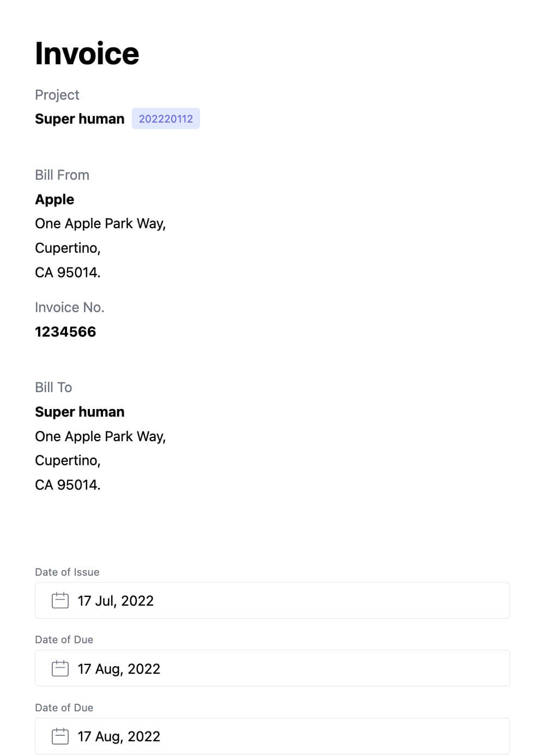Click the last Date of Due label
The width and height of the screenshot is (545, 756).
click(x=64, y=708)
